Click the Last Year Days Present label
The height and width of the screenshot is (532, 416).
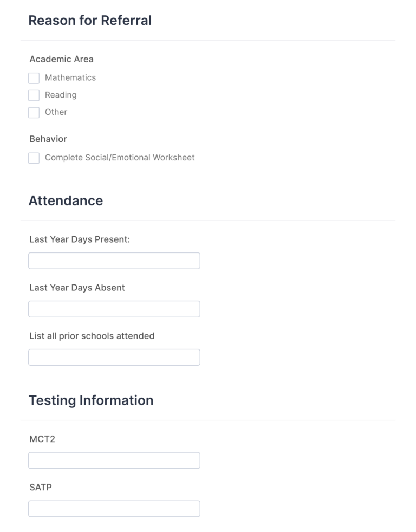pyautogui.click(x=80, y=239)
